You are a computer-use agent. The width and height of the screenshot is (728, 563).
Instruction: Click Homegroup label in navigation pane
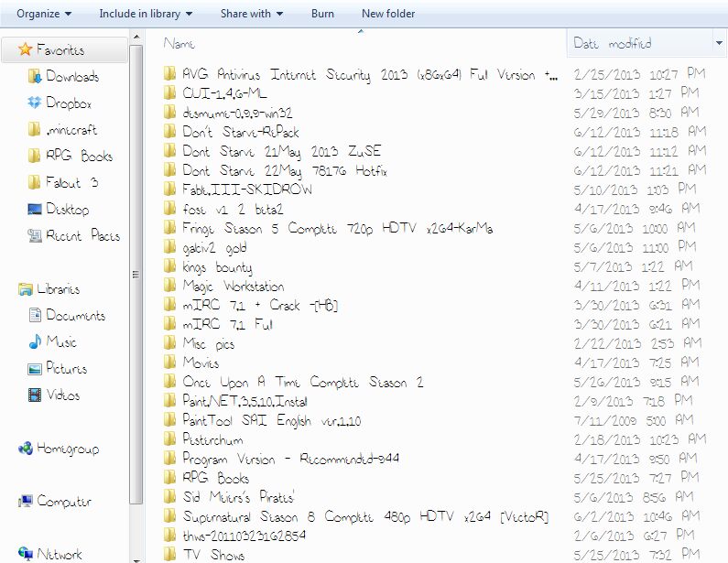[68, 449]
